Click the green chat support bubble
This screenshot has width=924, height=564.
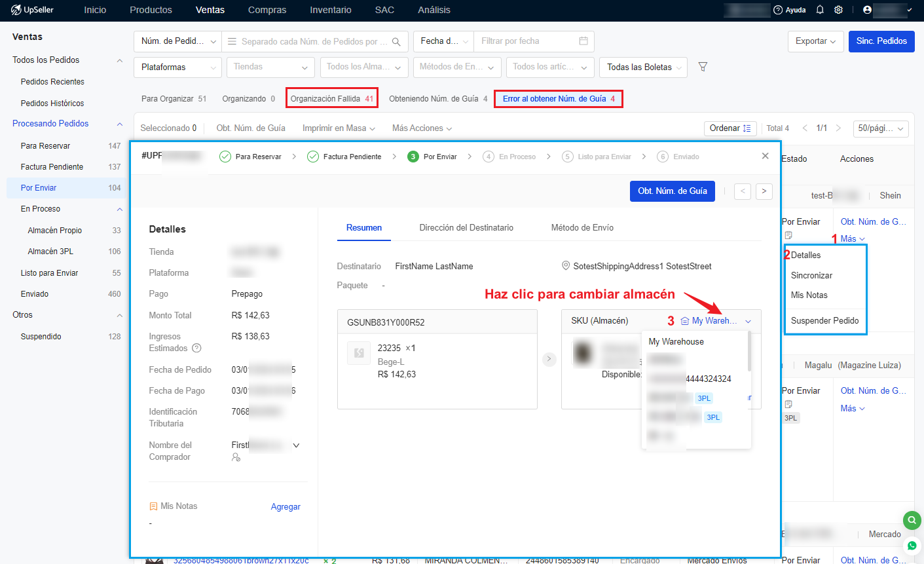tap(912, 521)
